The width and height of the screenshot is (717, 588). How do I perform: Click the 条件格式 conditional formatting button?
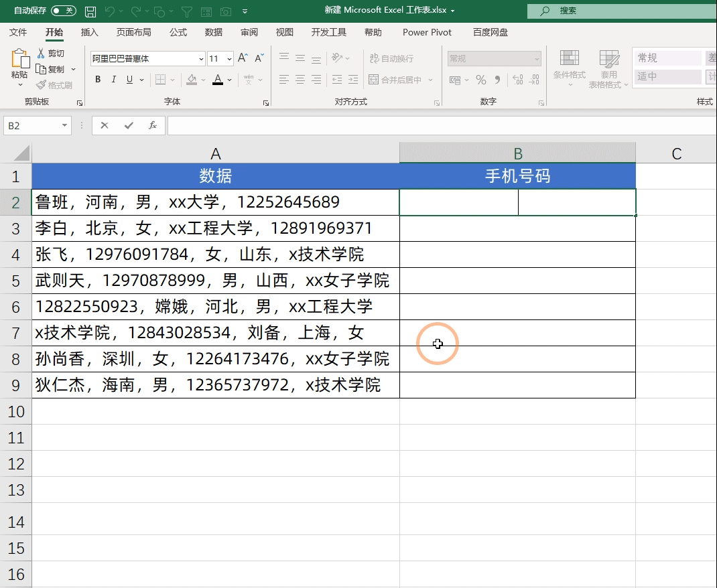point(570,68)
